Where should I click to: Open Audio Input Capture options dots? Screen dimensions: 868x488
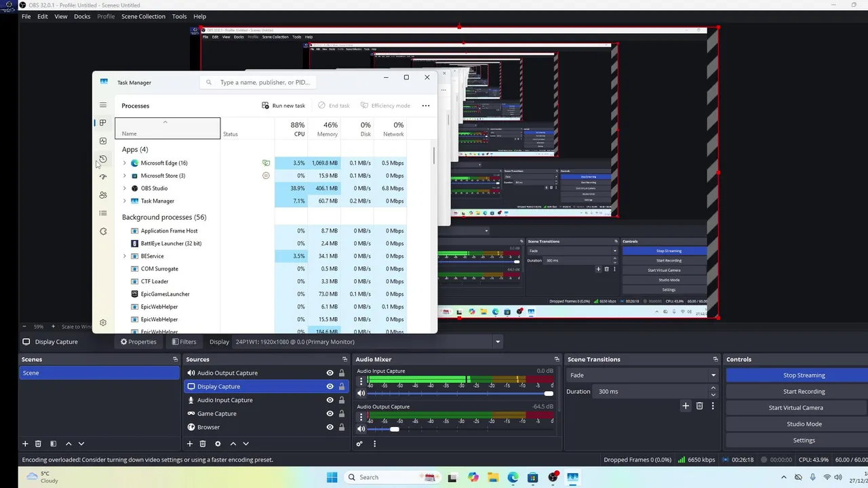tap(361, 382)
